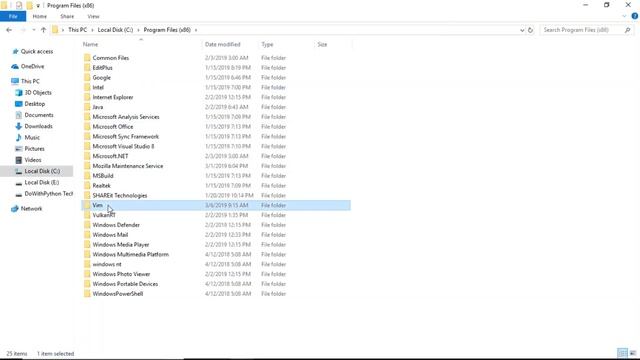Select Microsoft Sync Framework folder name
The image size is (640, 360).
(125, 136)
